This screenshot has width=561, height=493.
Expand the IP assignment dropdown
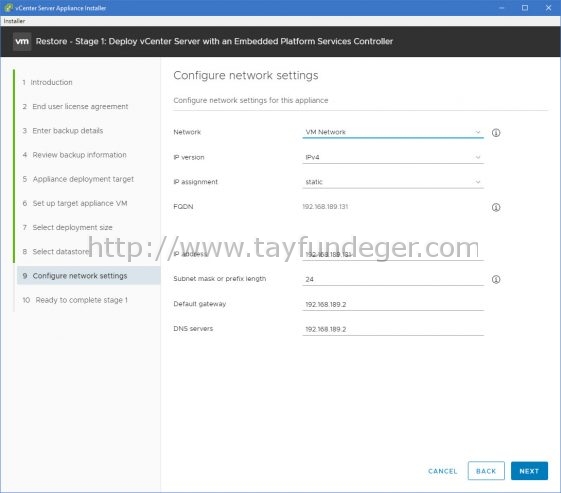pos(393,182)
